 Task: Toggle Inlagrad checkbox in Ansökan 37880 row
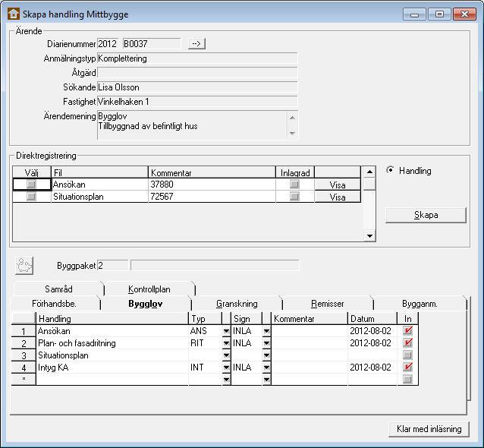[294, 185]
